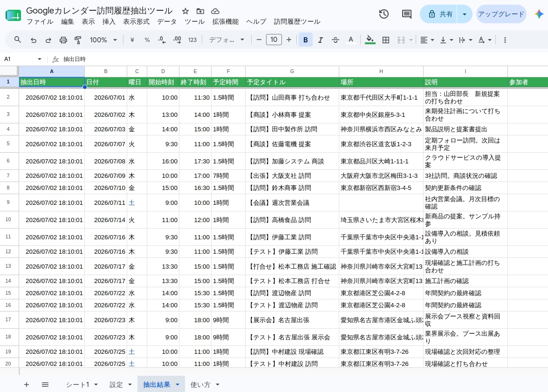Screen dimensions: 548x392
Task: Open share options dropdown arrow
Action: (465, 14)
